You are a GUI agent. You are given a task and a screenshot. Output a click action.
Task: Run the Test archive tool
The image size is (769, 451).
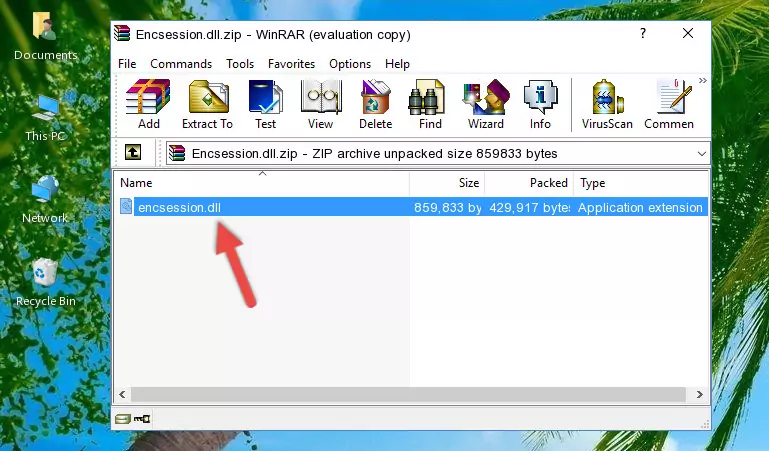click(x=265, y=104)
